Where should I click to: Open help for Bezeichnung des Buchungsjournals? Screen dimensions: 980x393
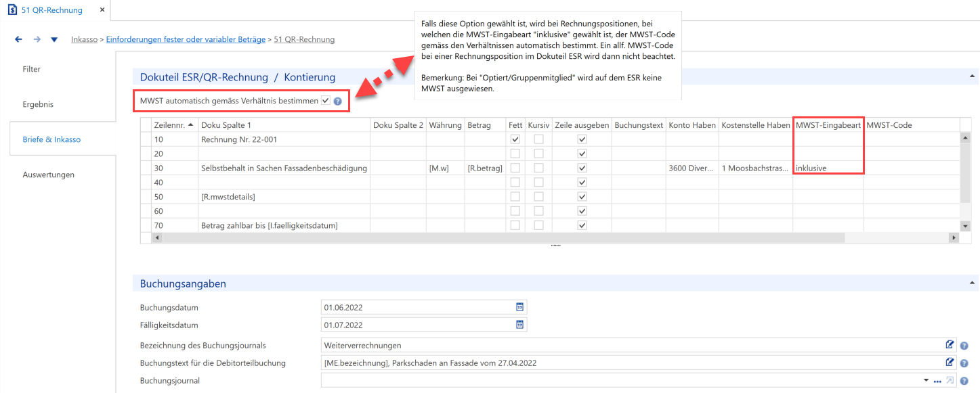pos(964,346)
